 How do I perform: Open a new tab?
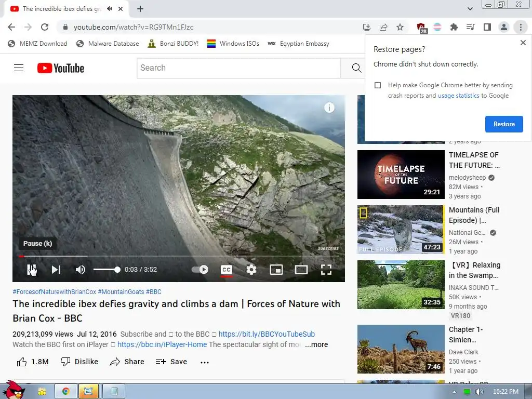point(140,9)
